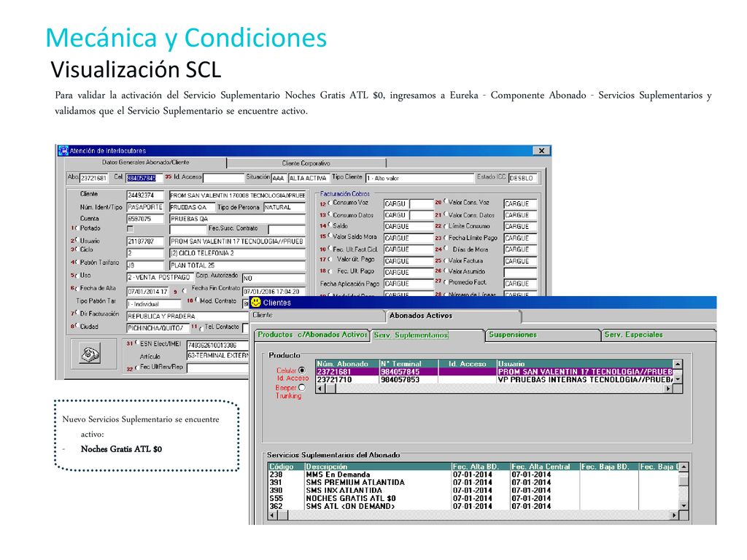This screenshot has width=747, height=560.
Task: Select service row 391 SMS PREMIUM ATLANTIDA
Action: [x=472, y=483]
